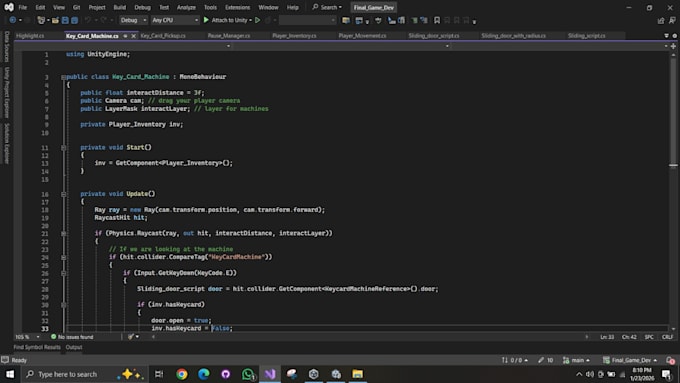This screenshot has width=680, height=383.
Task: Collapse the inv.hasKeycard if-block at line 30
Action: coord(63,305)
